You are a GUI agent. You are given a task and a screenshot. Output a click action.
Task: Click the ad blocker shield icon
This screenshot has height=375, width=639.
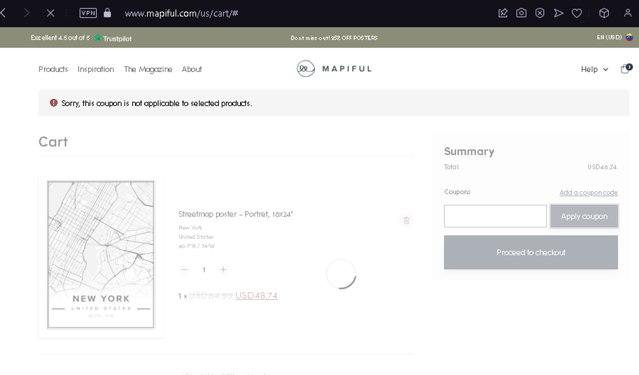coord(540,13)
